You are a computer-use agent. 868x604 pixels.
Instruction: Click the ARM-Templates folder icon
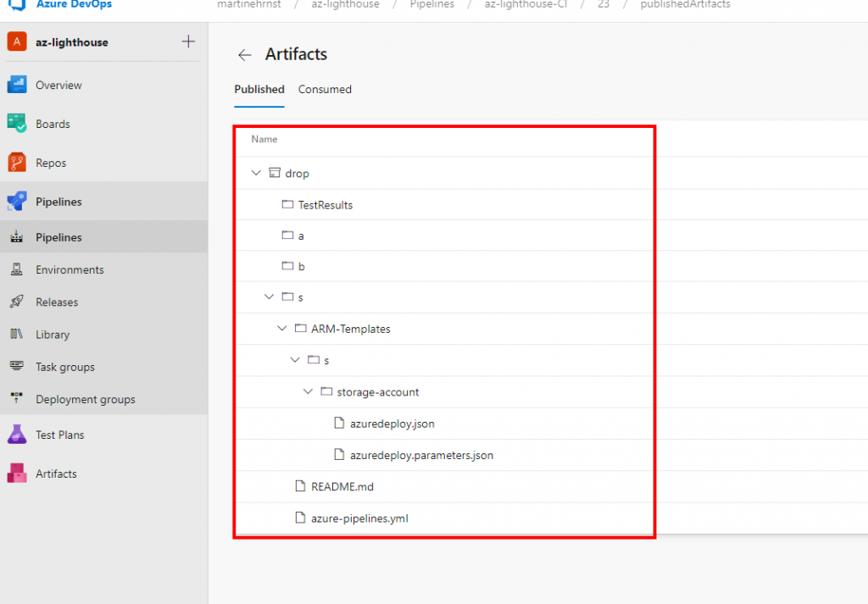click(x=301, y=328)
